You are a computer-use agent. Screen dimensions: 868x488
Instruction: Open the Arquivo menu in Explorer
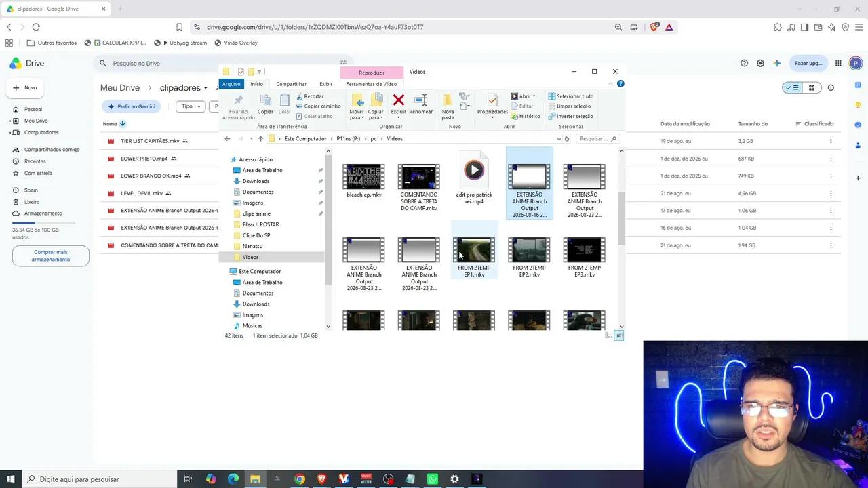click(231, 84)
